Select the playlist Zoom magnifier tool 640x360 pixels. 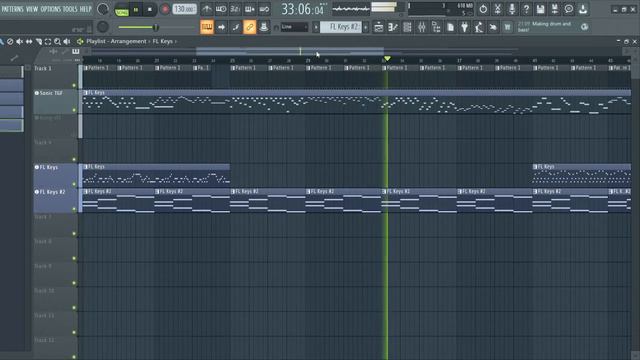pyautogui.click(x=57, y=42)
